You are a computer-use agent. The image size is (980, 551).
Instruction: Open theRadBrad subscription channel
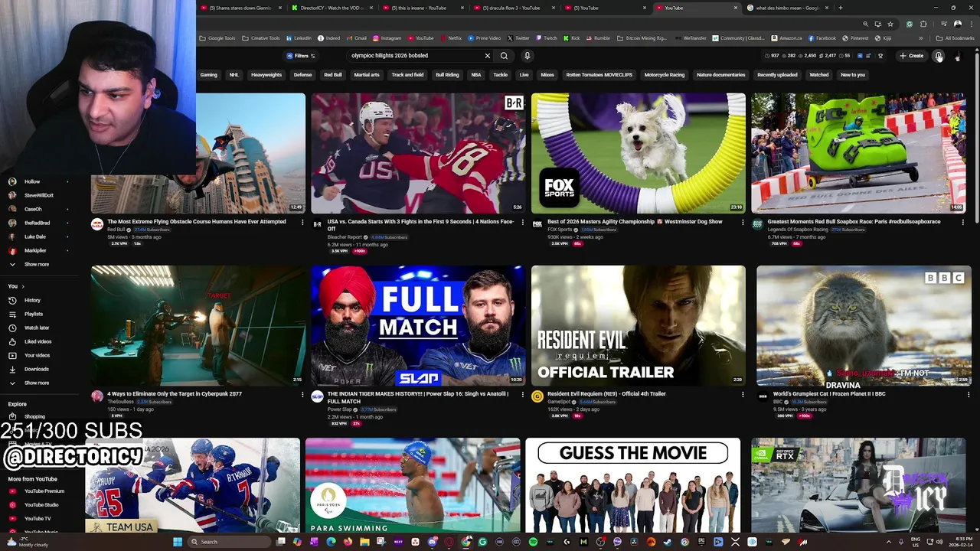[37, 223]
